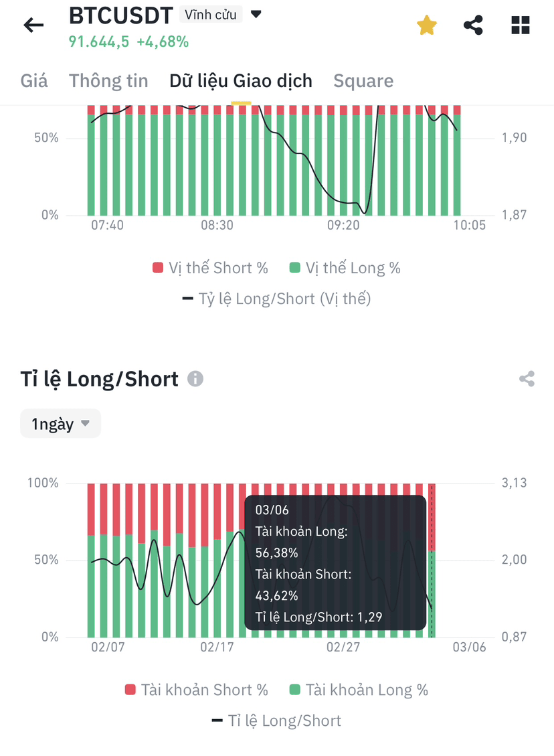Open the 1ngày timeframe dropdown
The height and width of the screenshot is (756, 554).
61,424
